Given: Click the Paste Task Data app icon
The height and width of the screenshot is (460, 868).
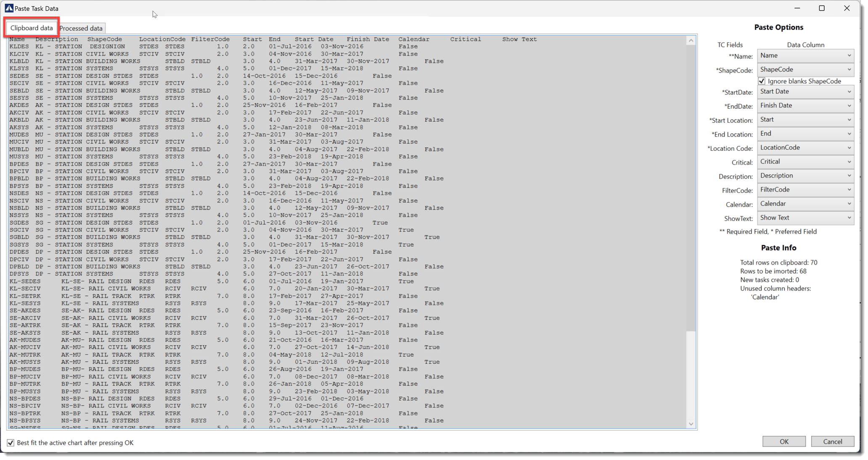Looking at the screenshot, I should [9, 8].
